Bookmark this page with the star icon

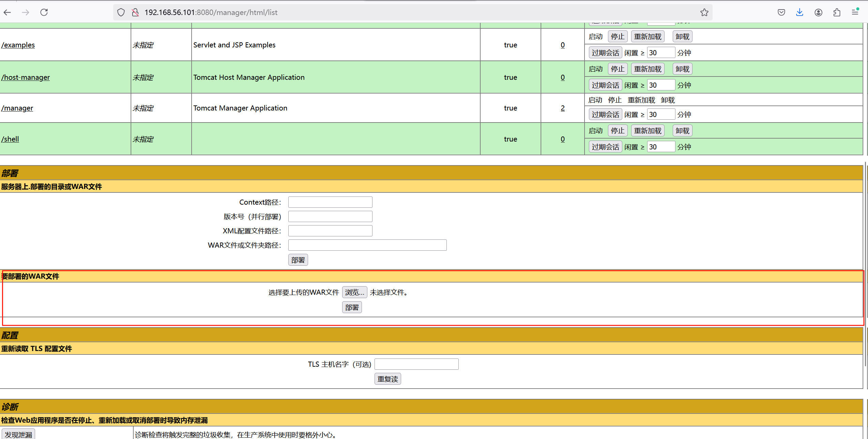point(704,13)
